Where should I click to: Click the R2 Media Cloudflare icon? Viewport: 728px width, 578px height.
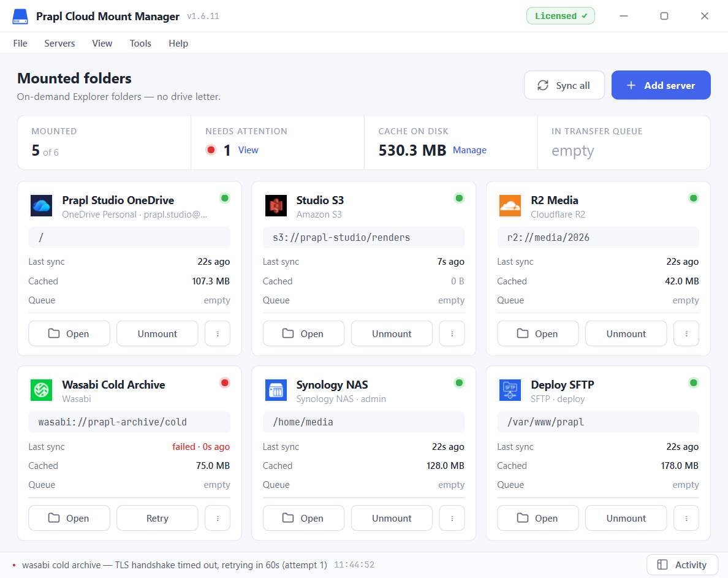pyautogui.click(x=510, y=206)
